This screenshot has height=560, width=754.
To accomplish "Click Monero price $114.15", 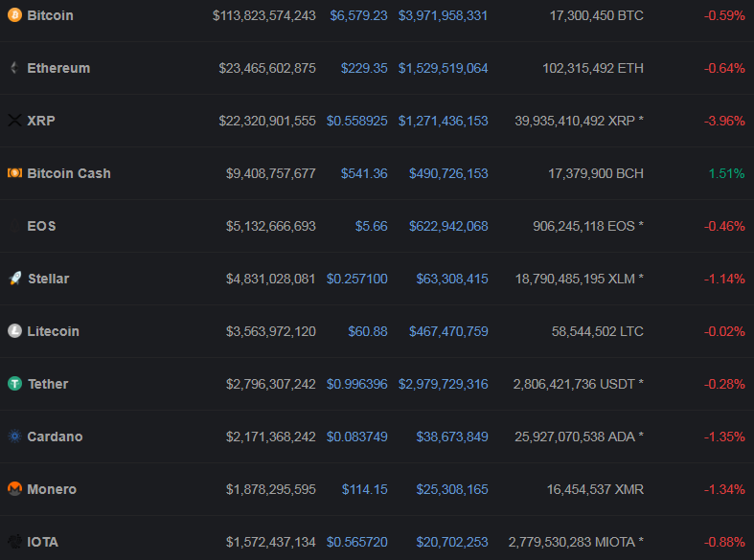I will click(364, 489).
